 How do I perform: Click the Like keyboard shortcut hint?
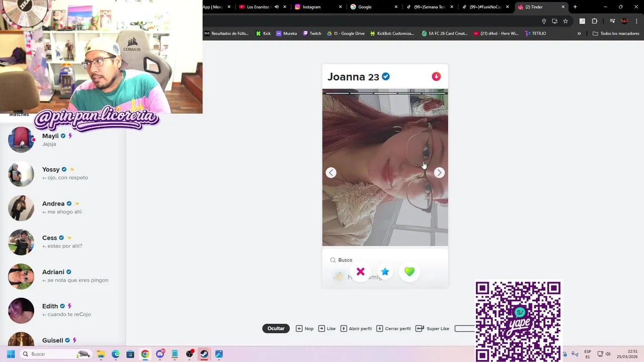pyautogui.click(x=327, y=328)
